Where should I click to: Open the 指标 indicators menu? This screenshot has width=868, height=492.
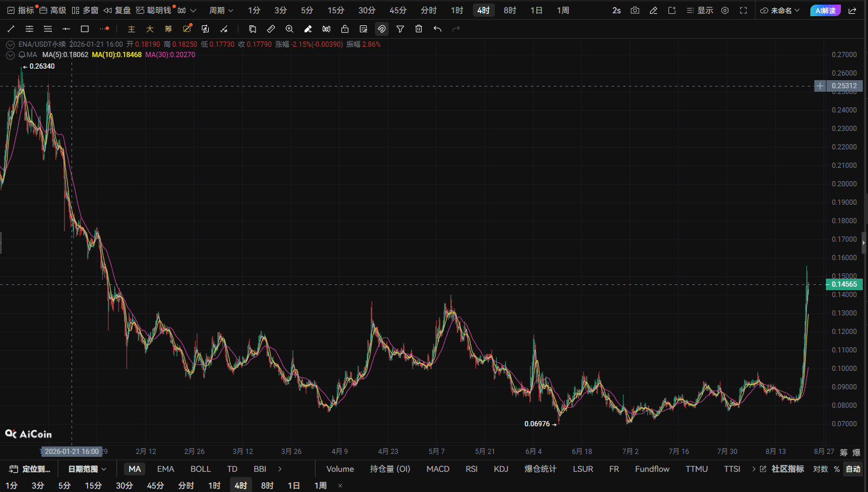(21, 10)
